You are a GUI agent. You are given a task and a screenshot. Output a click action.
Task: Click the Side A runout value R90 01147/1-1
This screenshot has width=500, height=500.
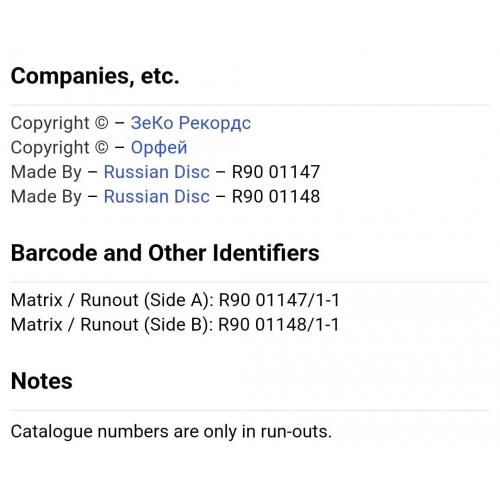(279, 300)
